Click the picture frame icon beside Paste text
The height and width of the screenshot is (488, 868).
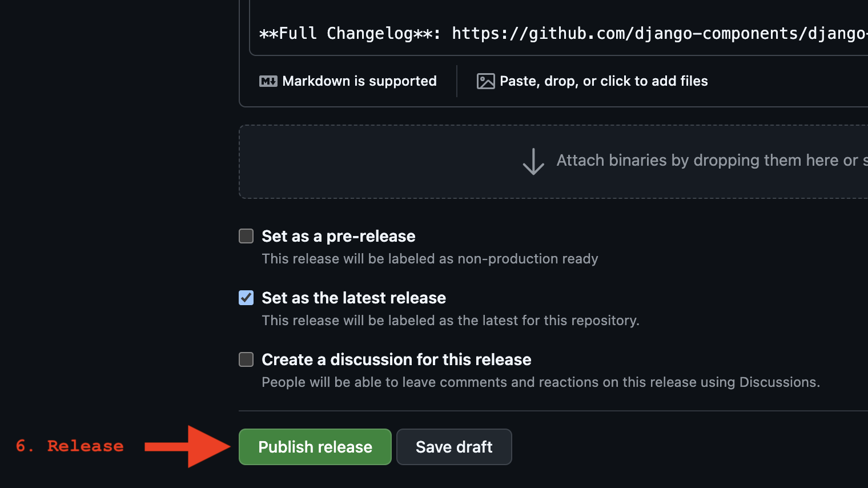(x=485, y=81)
